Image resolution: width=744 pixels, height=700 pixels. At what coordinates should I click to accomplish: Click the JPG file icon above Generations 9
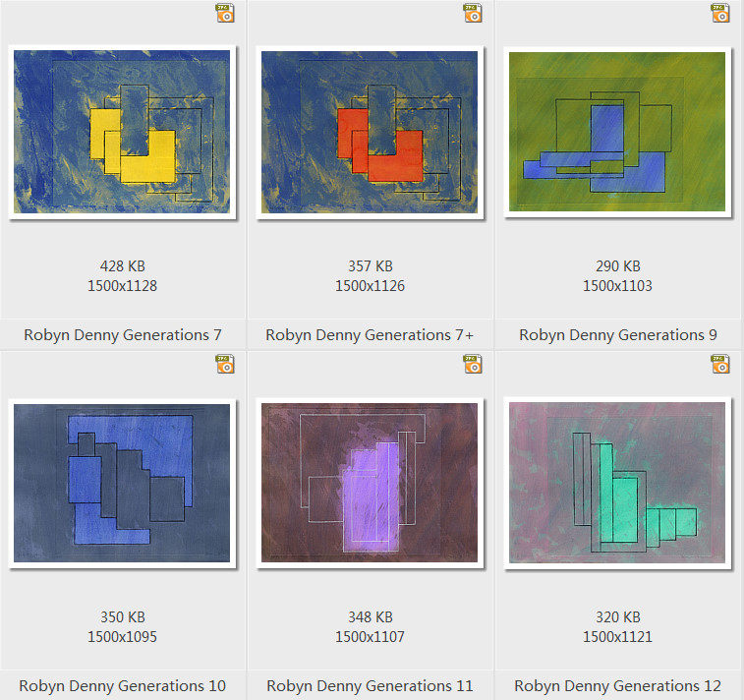[720, 13]
